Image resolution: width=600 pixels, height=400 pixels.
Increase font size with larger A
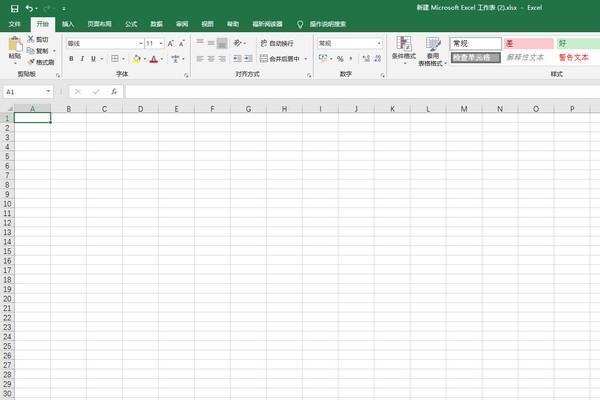(171, 43)
